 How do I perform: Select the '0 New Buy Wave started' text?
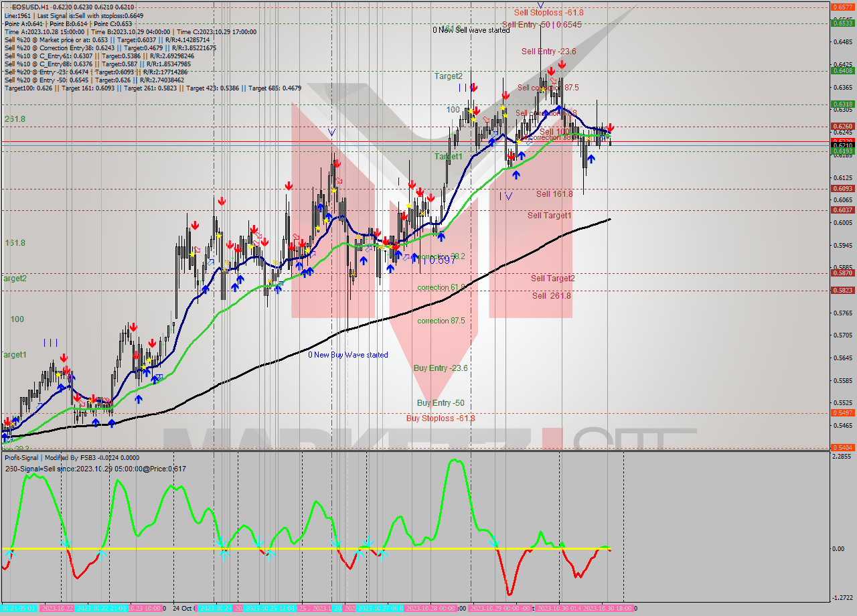coord(347,355)
